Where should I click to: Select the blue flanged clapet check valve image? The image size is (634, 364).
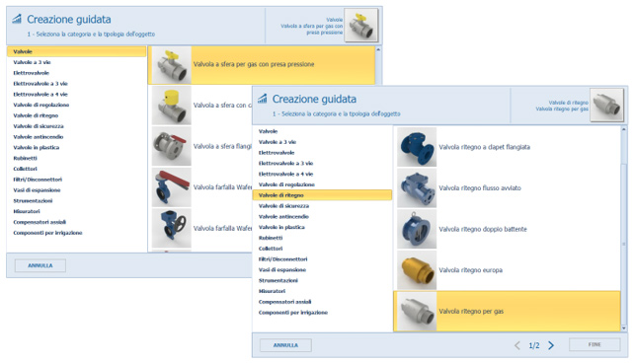coord(417,147)
